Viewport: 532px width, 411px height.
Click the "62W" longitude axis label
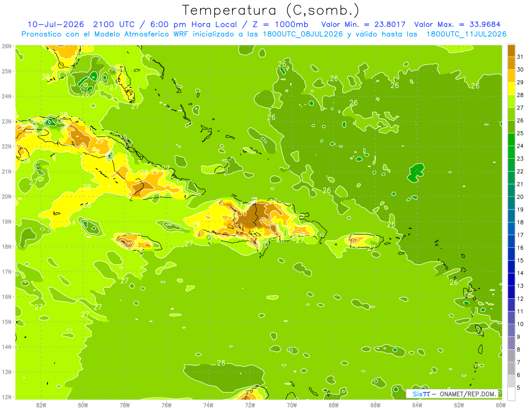459,405
